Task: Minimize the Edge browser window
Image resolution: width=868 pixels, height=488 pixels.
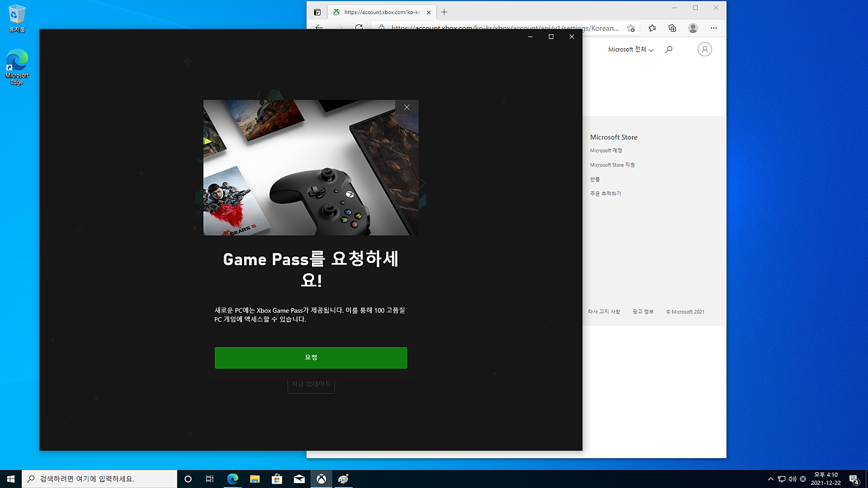Action: (x=674, y=8)
